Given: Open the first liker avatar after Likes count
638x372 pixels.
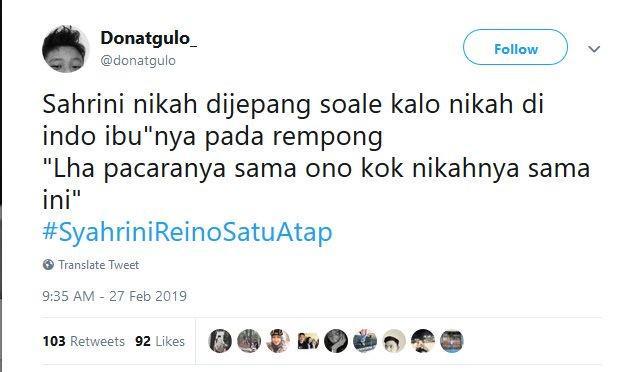Looking at the screenshot, I should [220, 341].
